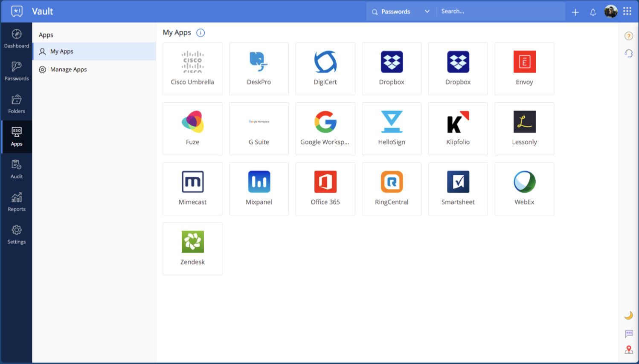Open the Google Workspace app tile

pyautogui.click(x=325, y=129)
